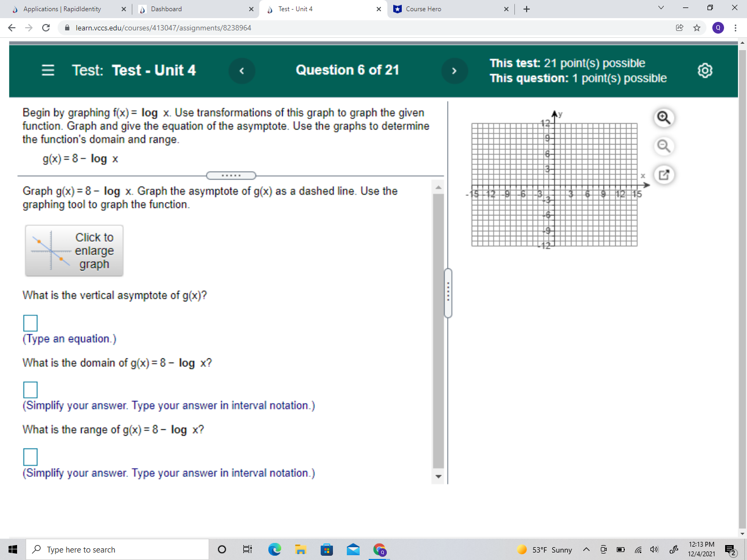747x560 pixels.
Task: Open the Chrome tab search chevron
Action: (x=661, y=9)
